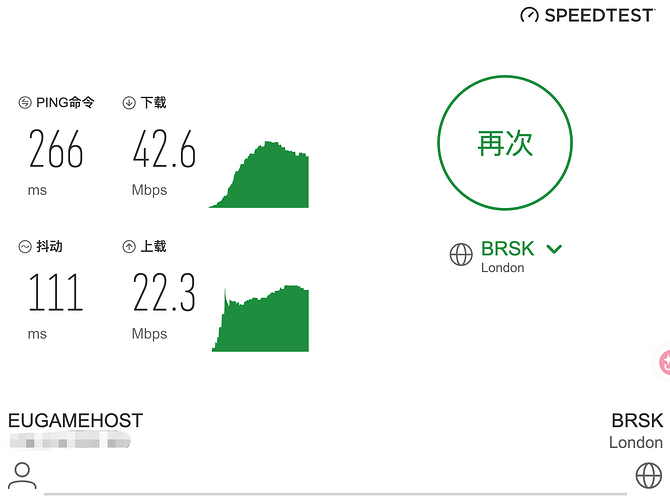This screenshot has height=500, width=670.
Task: Click the upload arrow icon next to 上载
Action: 129,247
